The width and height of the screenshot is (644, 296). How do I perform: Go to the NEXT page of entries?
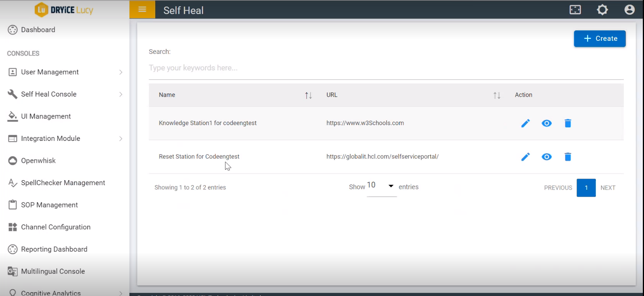[608, 188]
